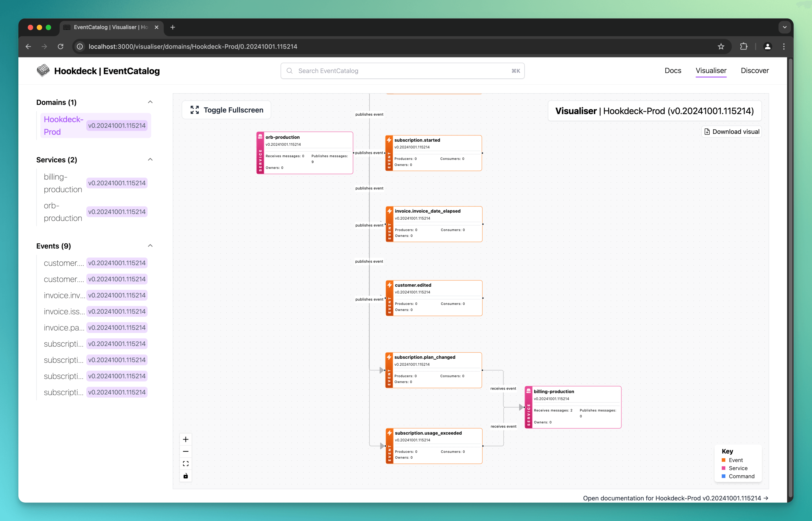The width and height of the screenshot is (812, 521).
Task: Zoom in using the plus icon
Action: pyautogui.click(x=186, y=439)
